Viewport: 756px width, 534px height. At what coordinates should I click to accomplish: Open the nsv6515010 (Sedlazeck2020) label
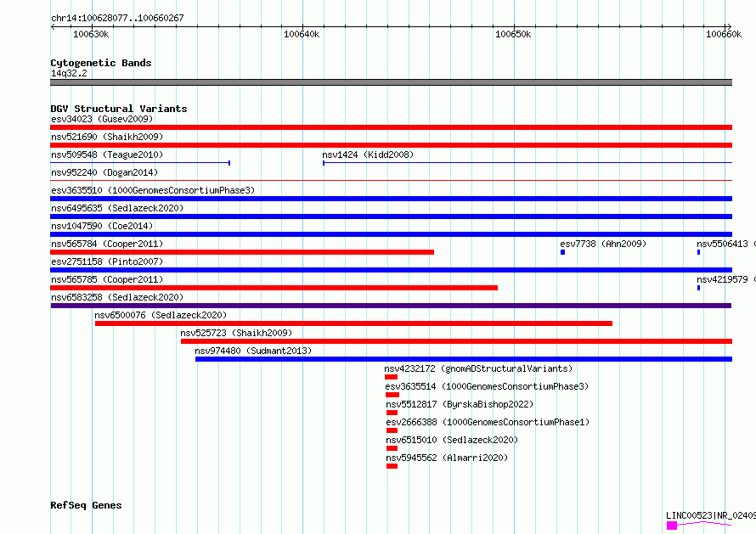[452, 440]
